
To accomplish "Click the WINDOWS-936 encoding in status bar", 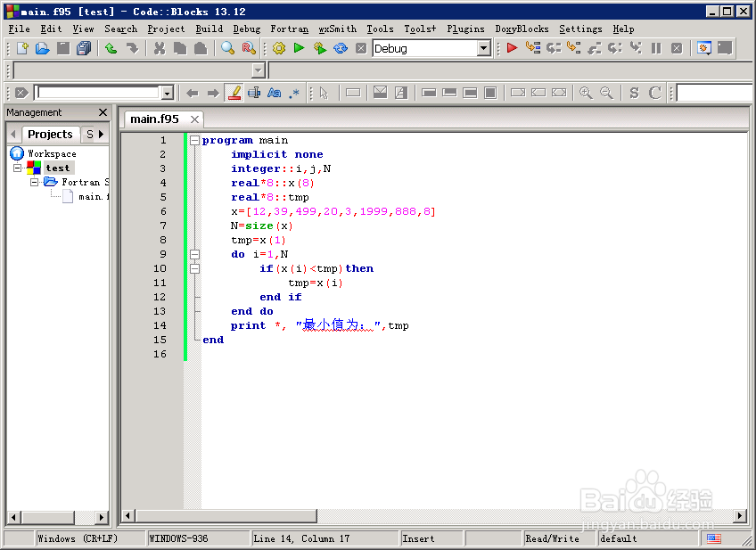I will [x=178, y=538].
